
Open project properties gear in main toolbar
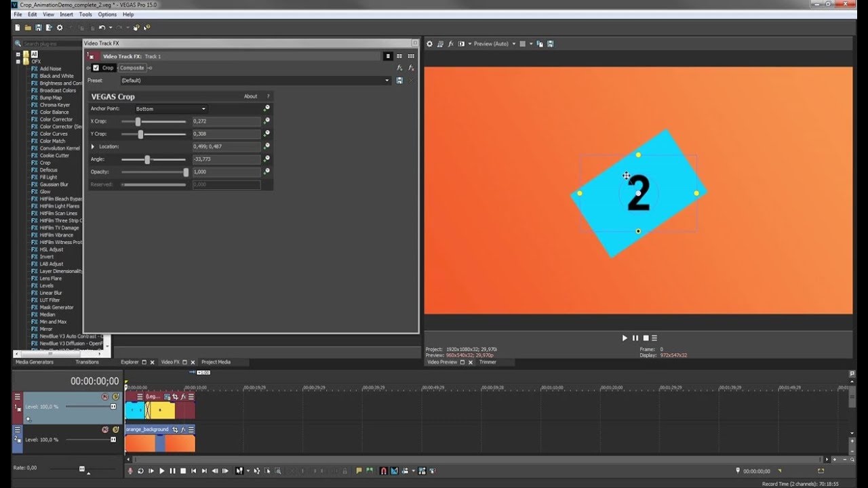(60, 28)
